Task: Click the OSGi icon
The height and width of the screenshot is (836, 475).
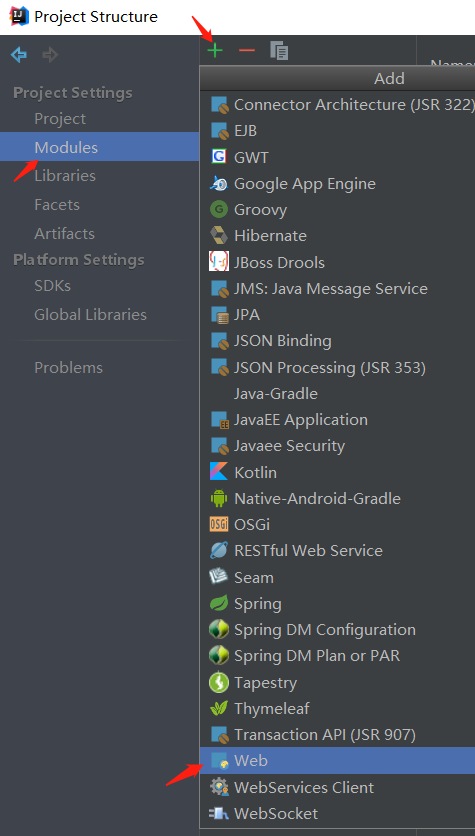Action: coord(219,525)
